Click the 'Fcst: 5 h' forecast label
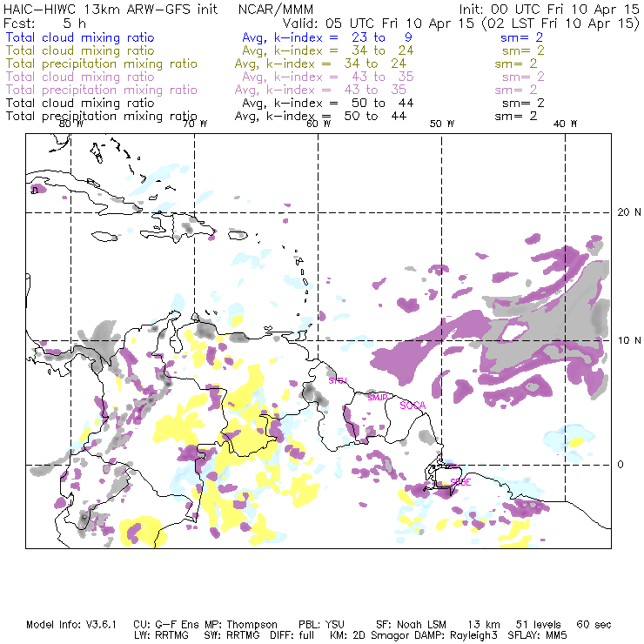Viewport: 644px width, 644px height. (x=44, y=23)
